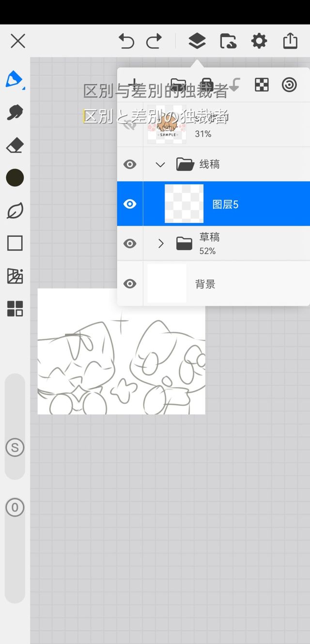Screen dimensions: 310x644
Task: Collapse the 线稿 folder
Action: (160, 165)
